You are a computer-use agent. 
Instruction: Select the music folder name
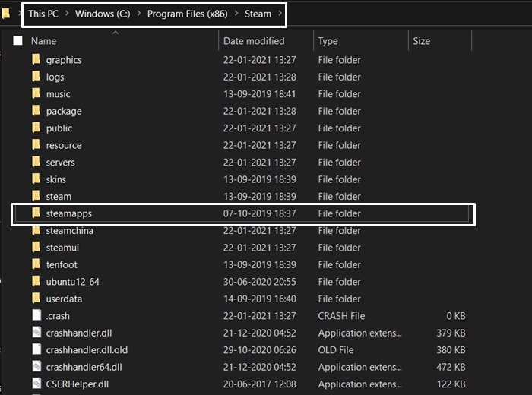58,94
